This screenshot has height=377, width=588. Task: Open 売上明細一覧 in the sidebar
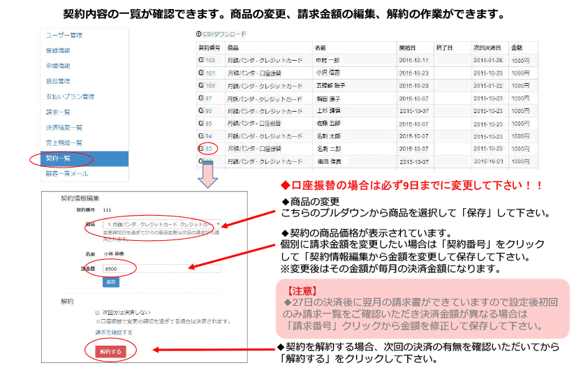[x=64, y=143]
